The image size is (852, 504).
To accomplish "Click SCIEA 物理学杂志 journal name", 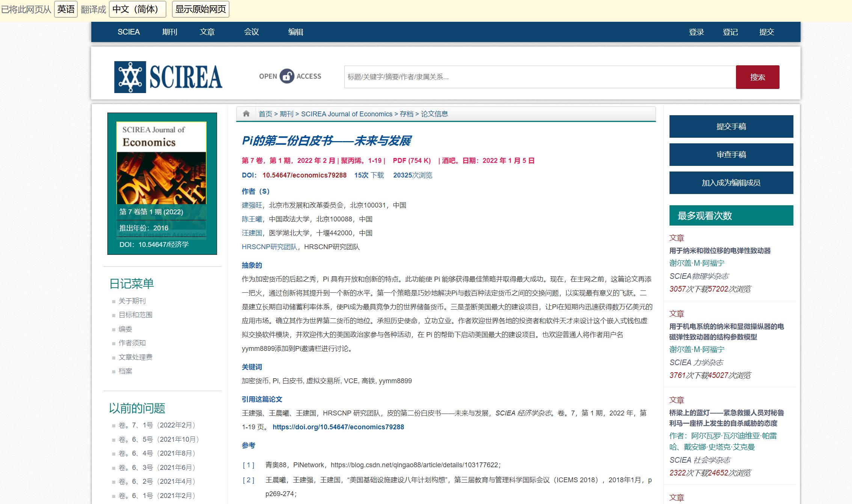I will (x=699, y=276).
